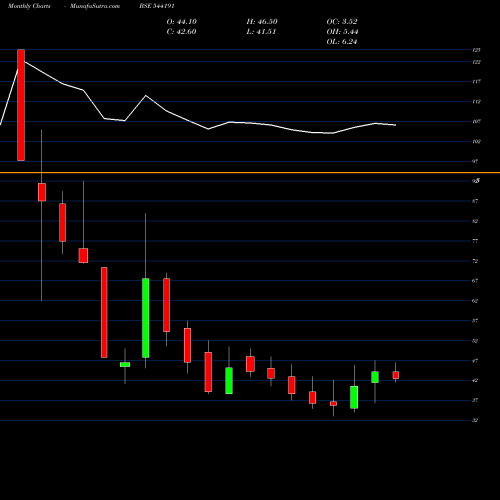Viewport: 500px width, 500px height.
Task: Click the 77 price axis label
Action: point(475,241)
